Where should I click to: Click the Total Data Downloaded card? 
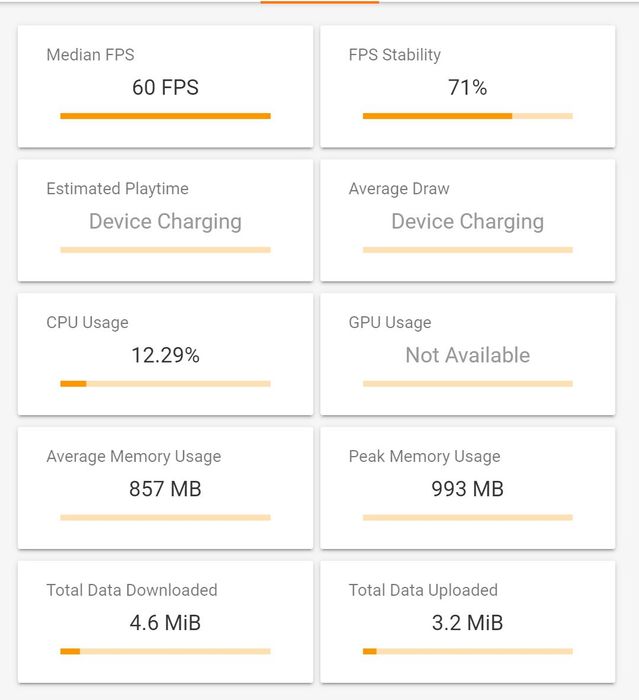(x=165, y=622)
